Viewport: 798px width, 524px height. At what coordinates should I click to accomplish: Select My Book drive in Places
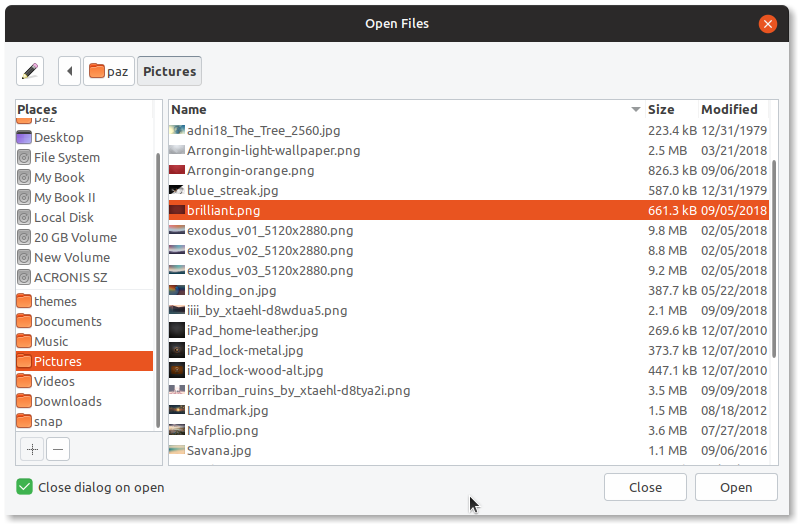click(84, 177)
